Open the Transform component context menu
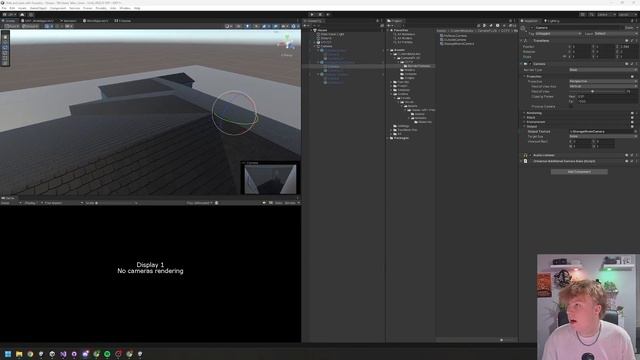Screen dimensions: 640x360 (636, 41)
